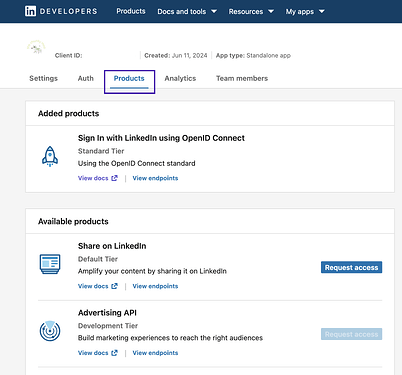Image resolution: width=402 pixels, height=375 pixels.
Task: Click external link icon beside OpenID View docs
Action: click(114, 178)
